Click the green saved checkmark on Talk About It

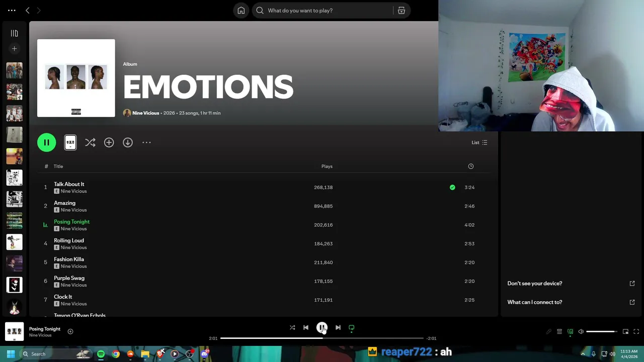(452, 188)
